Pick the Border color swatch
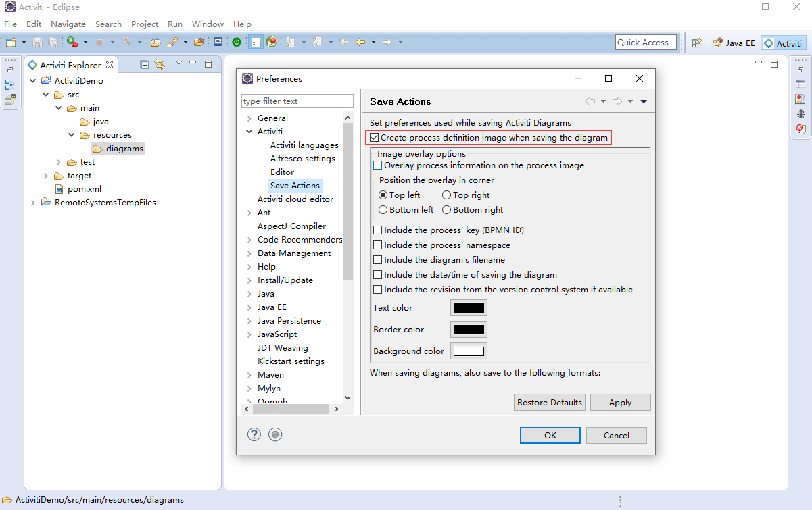The image size is (812, 510). coord(469,330)
